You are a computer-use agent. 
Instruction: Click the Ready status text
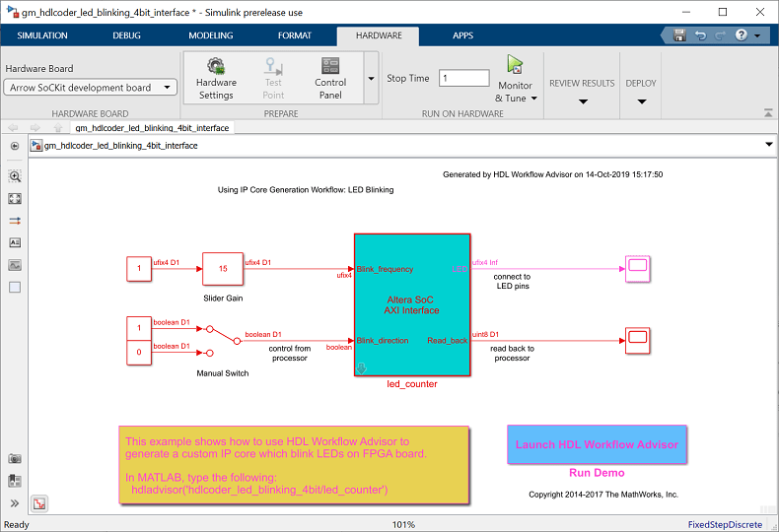click(17, 524)
